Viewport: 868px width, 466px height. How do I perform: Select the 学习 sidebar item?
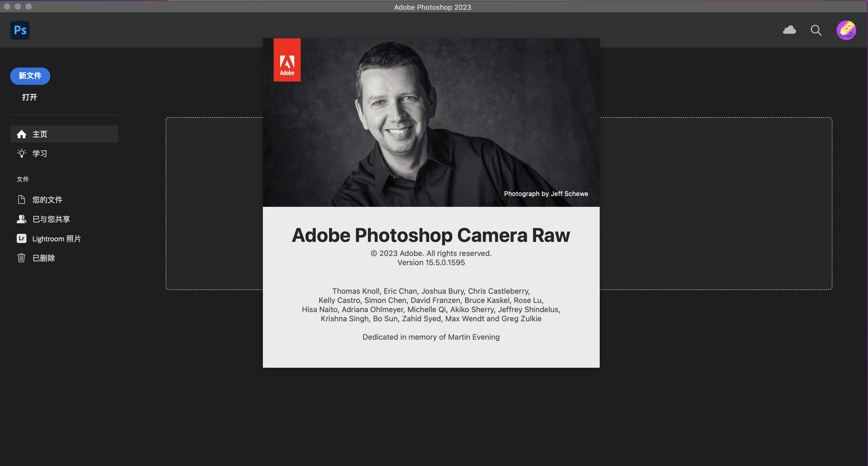pos(40,153)
